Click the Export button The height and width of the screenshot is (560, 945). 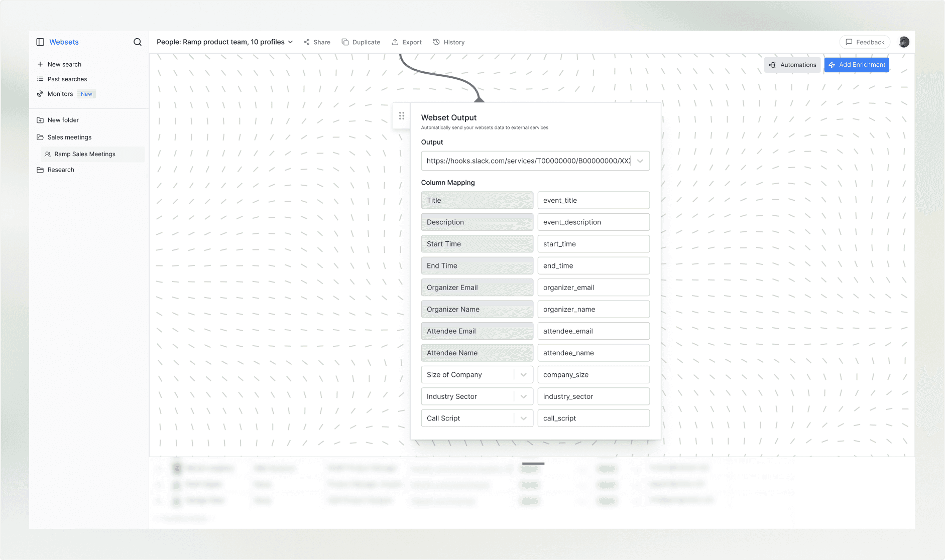[407, 42]
